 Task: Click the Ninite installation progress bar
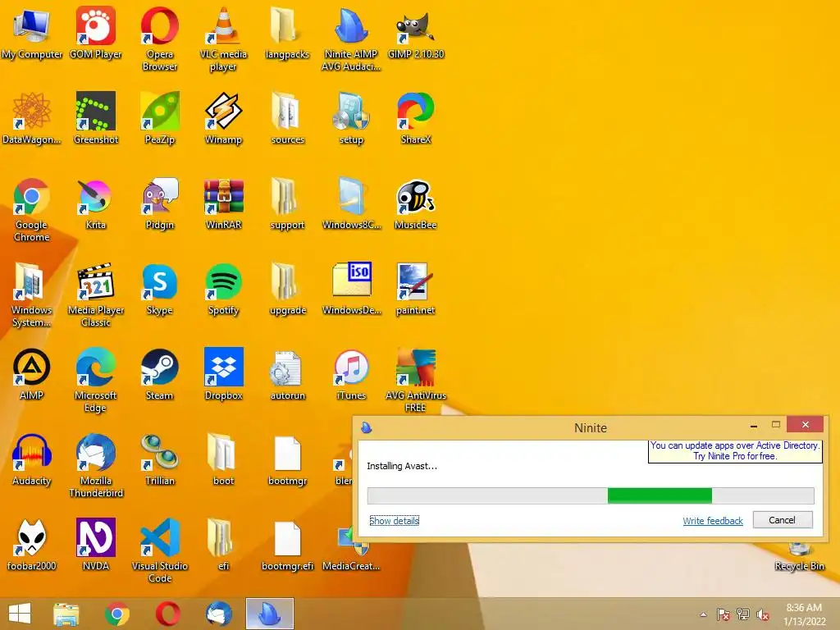pos(591,495)
